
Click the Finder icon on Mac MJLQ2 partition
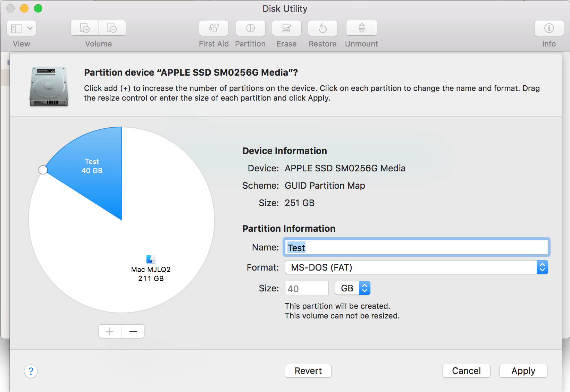coord(151,259)
